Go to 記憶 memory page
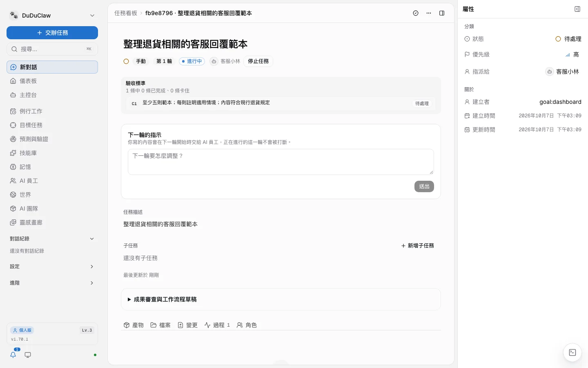Screen dimensions: 588x368 (52, 167)
